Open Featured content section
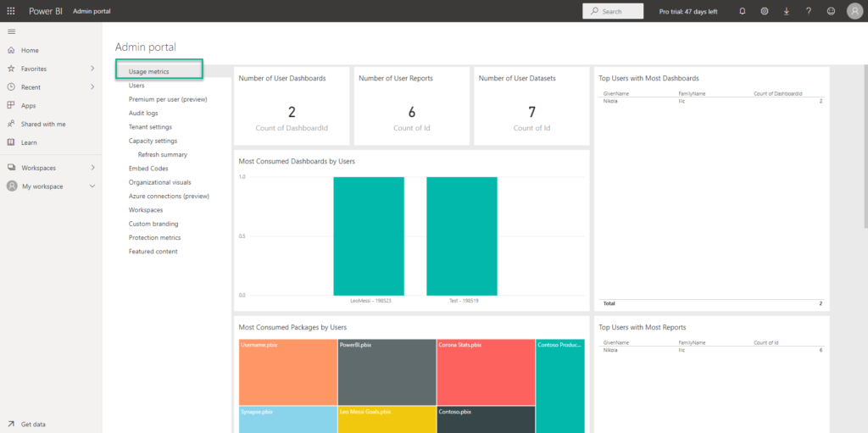The image size is (868, 433). click(153, 252)
